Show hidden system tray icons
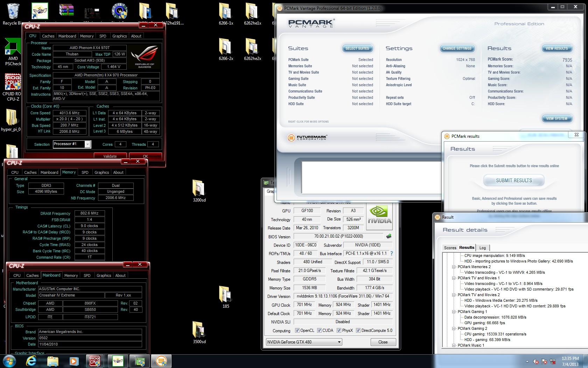The width and height of the screenshot is (588, 368). click(x=527, y=361)
